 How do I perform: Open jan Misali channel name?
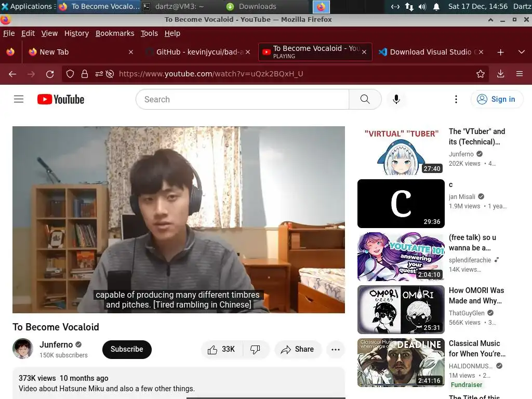point(462,197)
